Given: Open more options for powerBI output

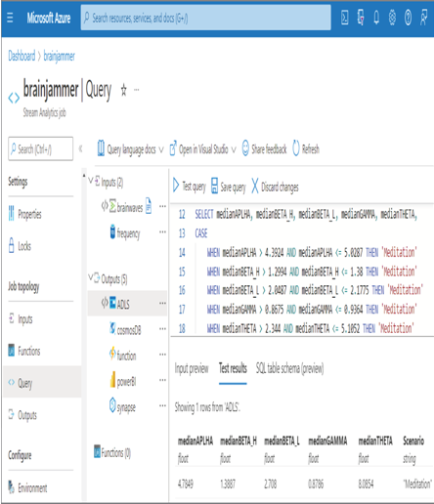Looking at the screenshot, I should click(x=162, y=380).
